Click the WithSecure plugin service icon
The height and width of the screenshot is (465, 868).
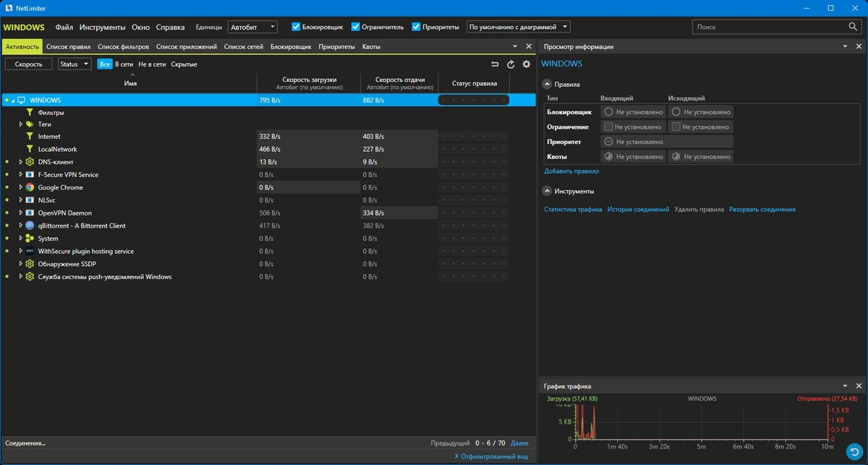(x=30, y=251)
